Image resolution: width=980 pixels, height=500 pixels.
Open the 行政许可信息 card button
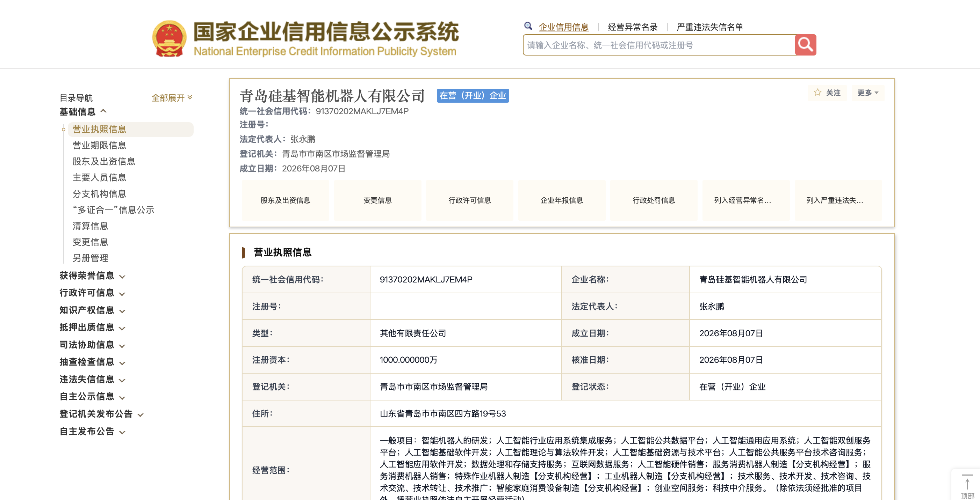(469, 200)
